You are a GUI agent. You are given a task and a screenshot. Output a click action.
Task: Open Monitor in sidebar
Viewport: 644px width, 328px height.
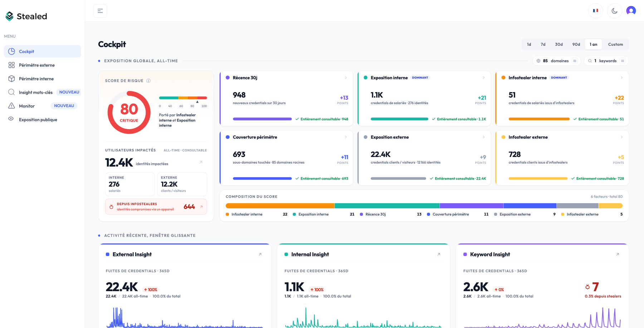tap(42, 106)
